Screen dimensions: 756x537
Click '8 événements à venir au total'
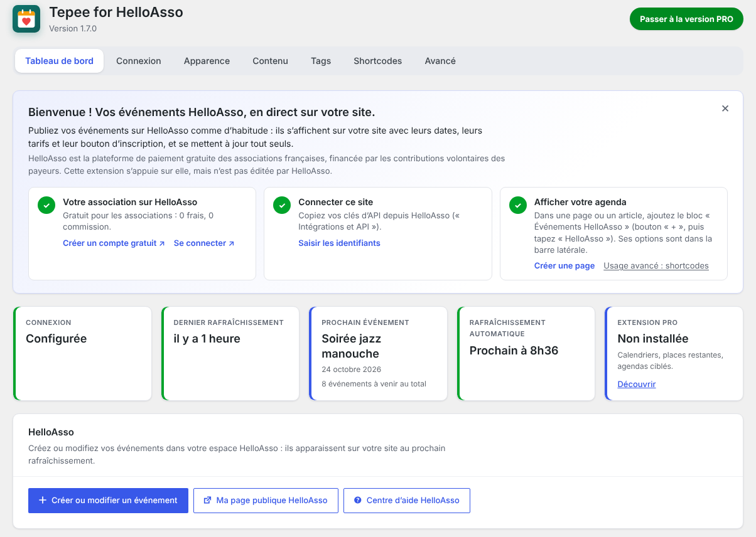[x=374, y=384]
